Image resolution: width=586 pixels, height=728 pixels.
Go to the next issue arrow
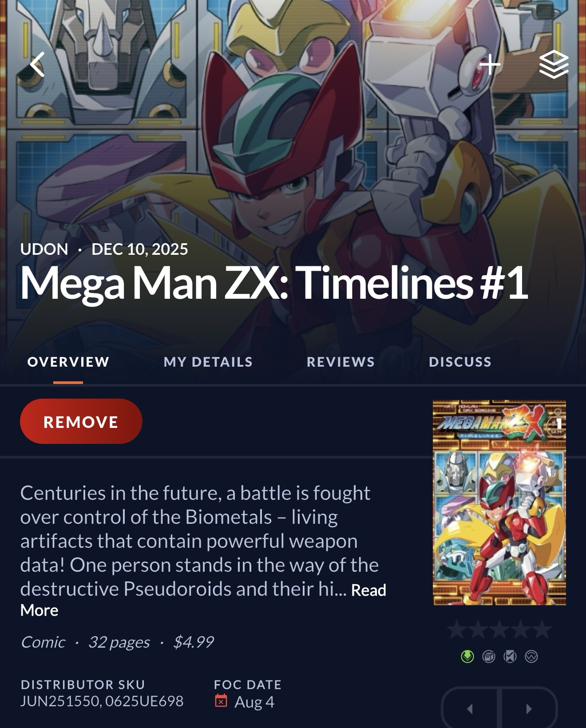(x=528, y=709)
